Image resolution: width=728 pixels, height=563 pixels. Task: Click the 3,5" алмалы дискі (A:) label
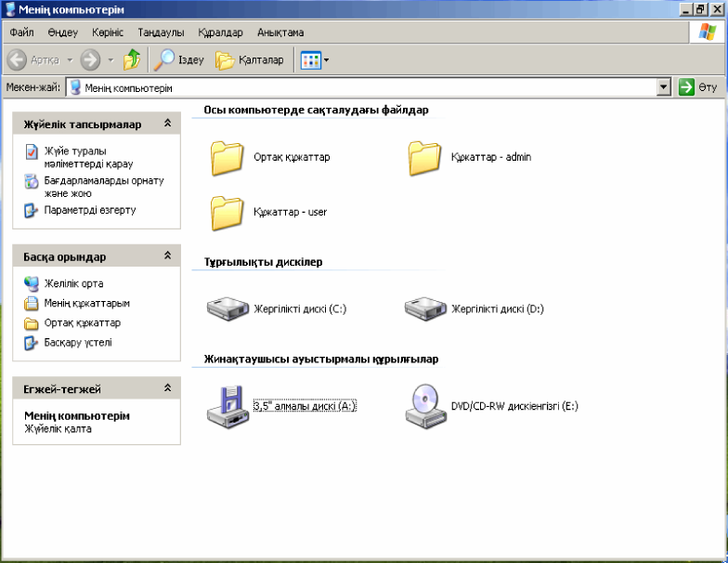click(x=305, y=406)
